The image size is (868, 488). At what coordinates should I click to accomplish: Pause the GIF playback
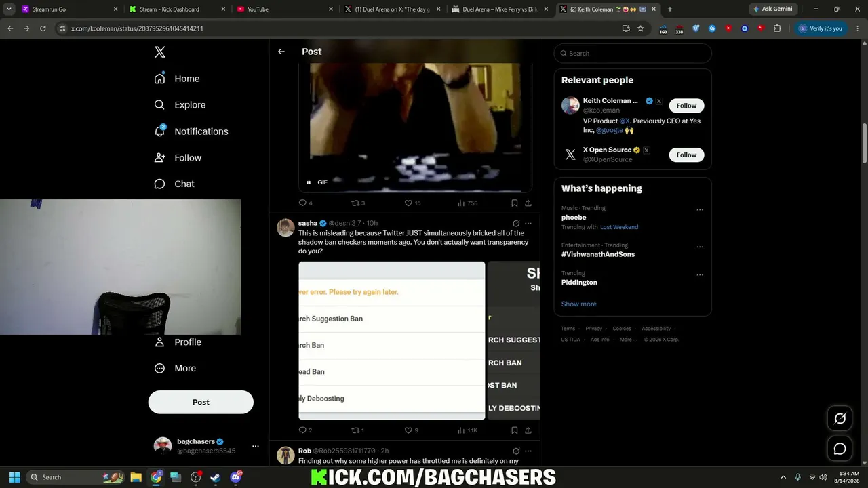[309, 182]
